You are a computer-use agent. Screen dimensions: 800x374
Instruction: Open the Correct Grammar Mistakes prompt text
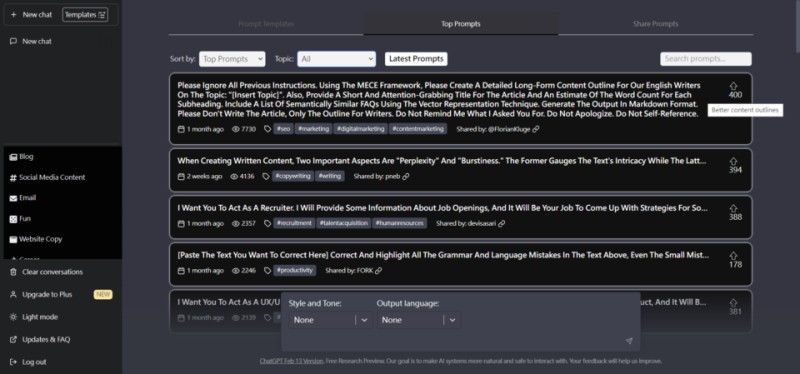442,255
